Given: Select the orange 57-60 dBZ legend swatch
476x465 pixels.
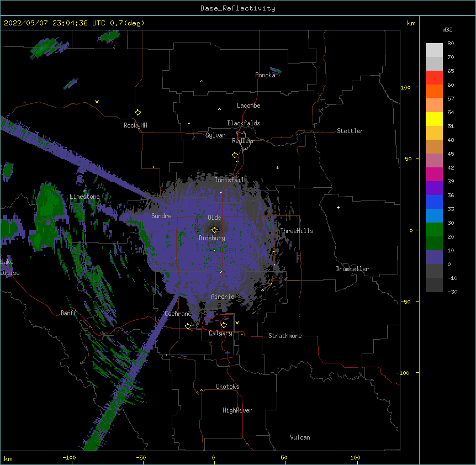Looking at the screenshot, I should 434,92.
